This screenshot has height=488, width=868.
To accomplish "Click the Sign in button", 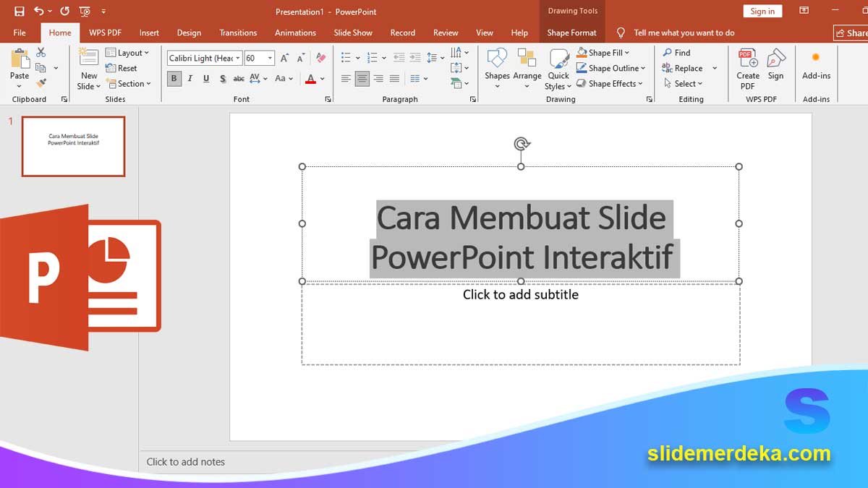I will point(762,11).
